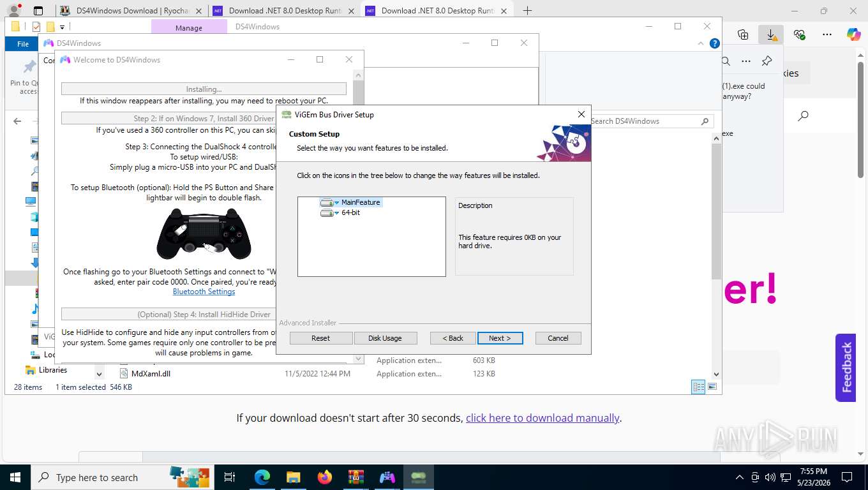Launch Firefox from taskbar
The image size is (868, 490).
(x=325, y=477)
